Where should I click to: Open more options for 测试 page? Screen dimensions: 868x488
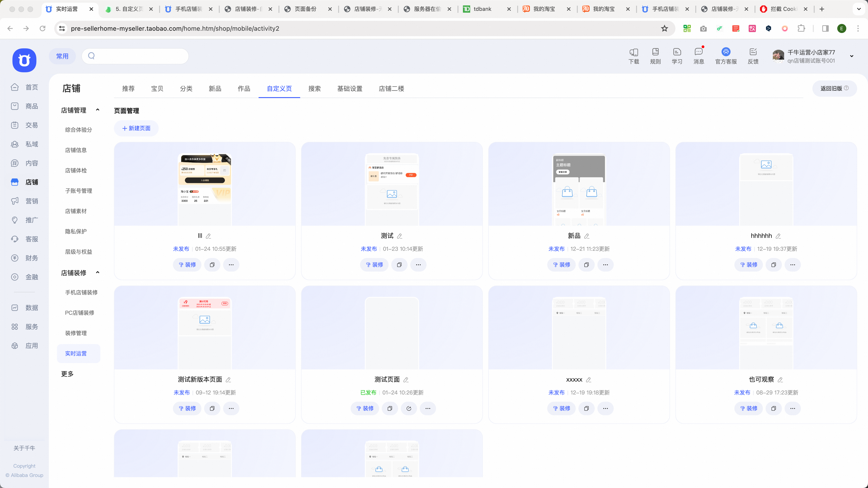[x=418, y=265]
